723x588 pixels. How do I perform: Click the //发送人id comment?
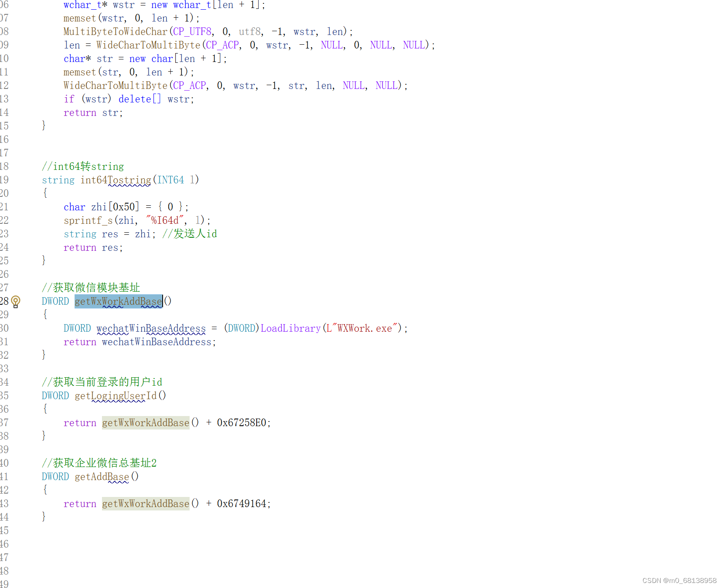(x=190, y=234)
